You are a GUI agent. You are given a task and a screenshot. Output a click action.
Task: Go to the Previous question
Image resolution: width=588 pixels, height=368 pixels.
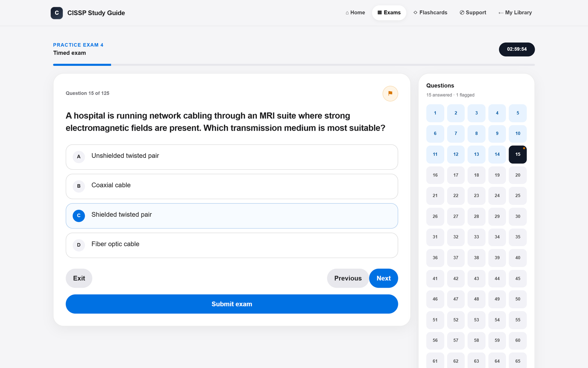click(x=348, y=278)
